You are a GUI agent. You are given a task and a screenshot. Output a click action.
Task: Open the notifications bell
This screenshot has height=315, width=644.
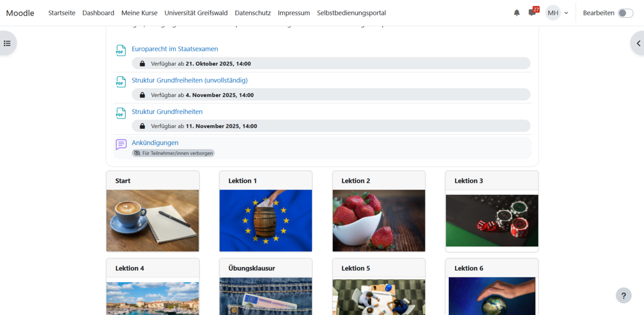click(x=516, y=12)
